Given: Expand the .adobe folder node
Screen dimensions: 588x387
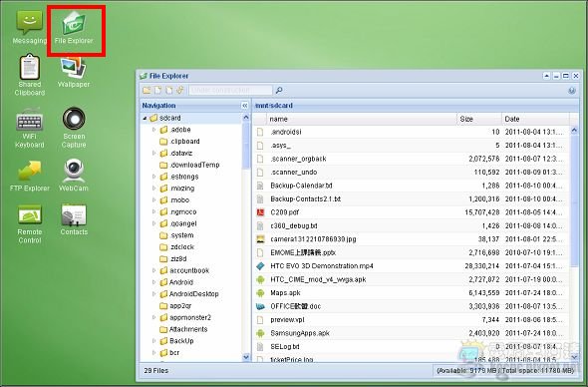Looking at the screenshot, I should pos(153,130).
